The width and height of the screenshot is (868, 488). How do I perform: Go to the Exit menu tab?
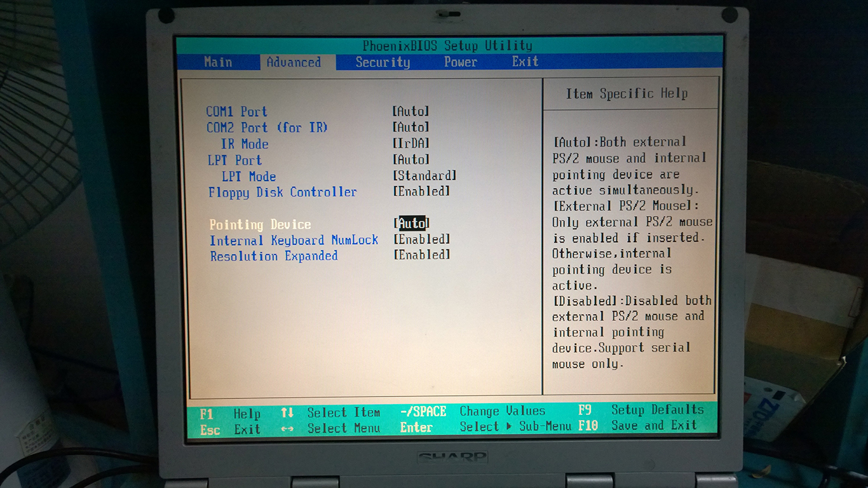coord(526,62)
